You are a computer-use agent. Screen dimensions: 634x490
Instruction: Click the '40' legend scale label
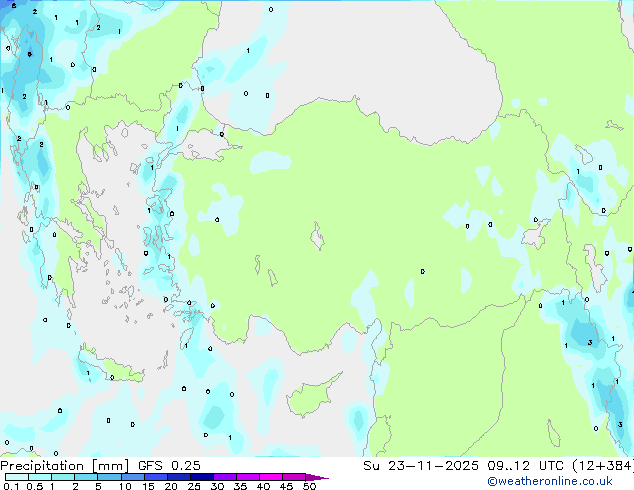click(x=263, y=486)
